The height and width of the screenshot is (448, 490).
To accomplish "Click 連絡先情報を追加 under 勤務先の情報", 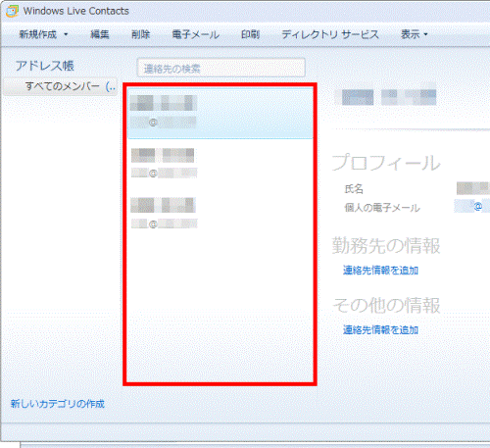I will [x=380, y=271].
